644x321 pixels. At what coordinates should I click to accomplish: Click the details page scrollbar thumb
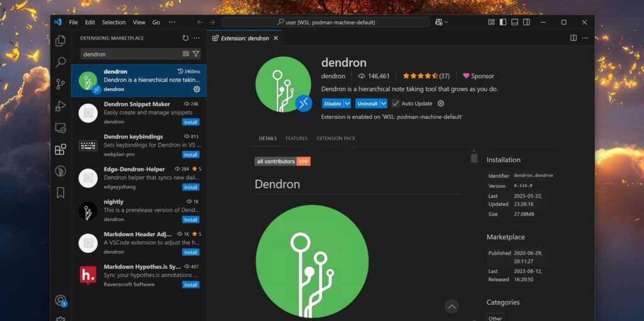(x=474, y=158)
